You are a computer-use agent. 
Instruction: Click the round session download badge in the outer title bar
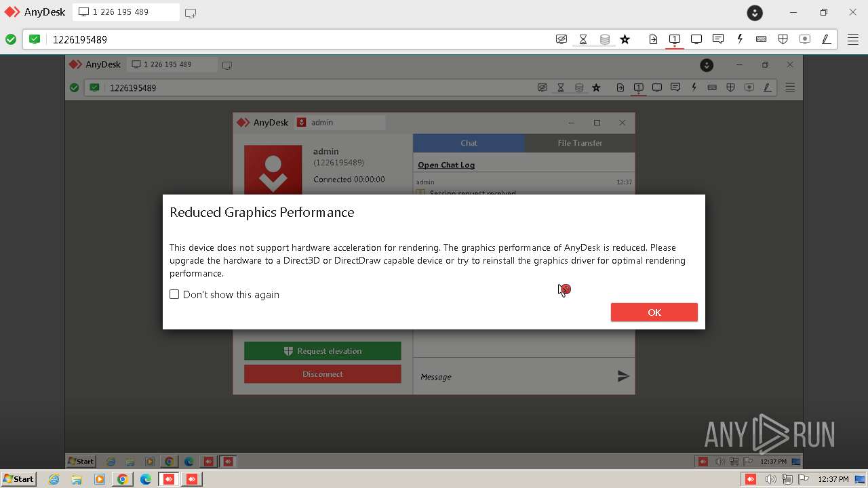(755, 12)
